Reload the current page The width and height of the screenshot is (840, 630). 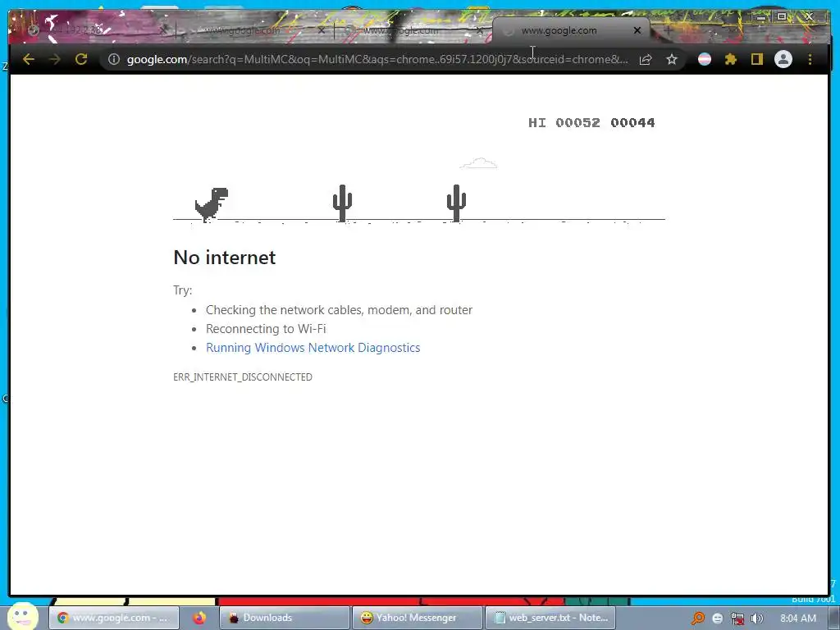[x=81, y=59]
